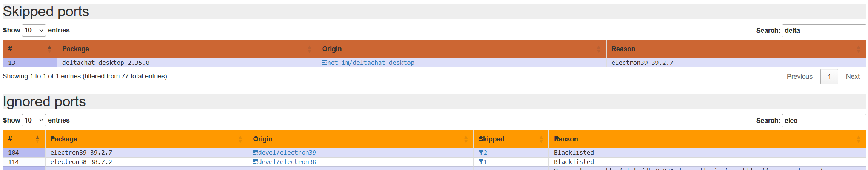Go to the Next page of Skipped ports
Screen dimensions: 868x170
tap(853, 77)
